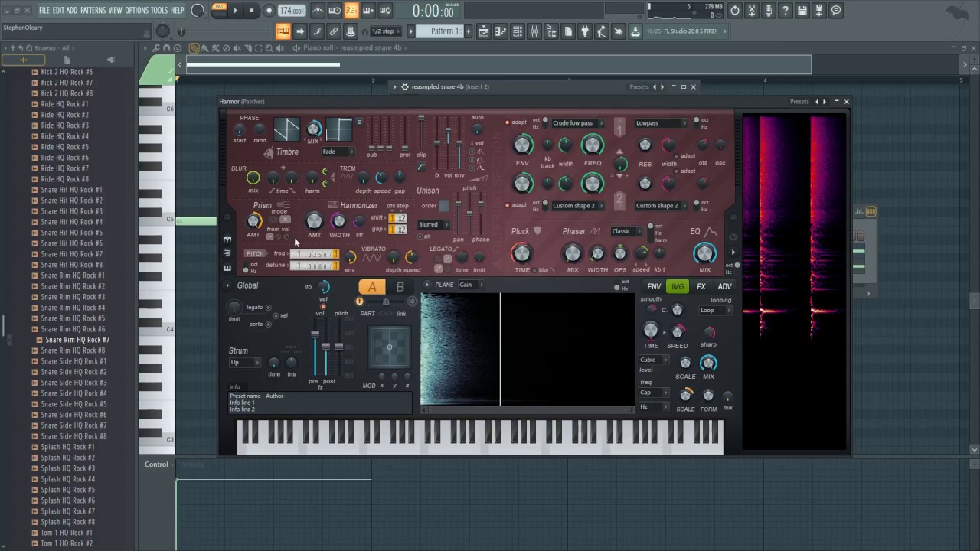Open the Blurred unison order dropdown
Screen dimensions: 980x551
coord(433,224)
